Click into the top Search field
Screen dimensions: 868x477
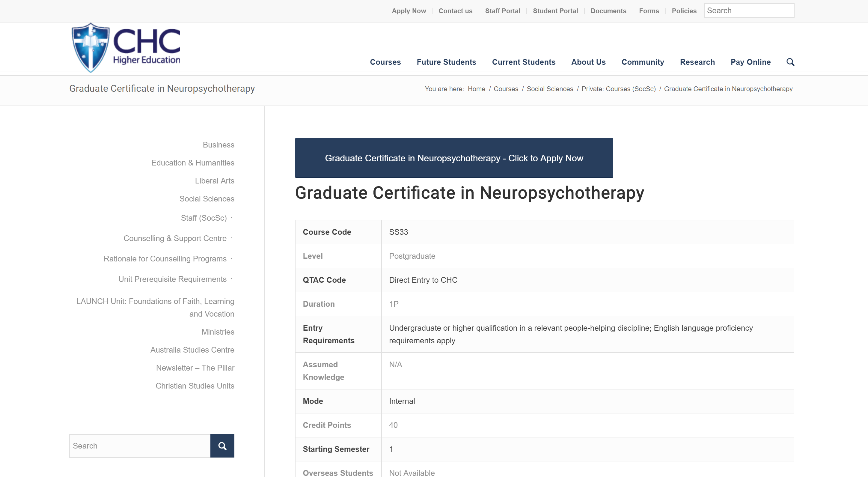(749, 11)
